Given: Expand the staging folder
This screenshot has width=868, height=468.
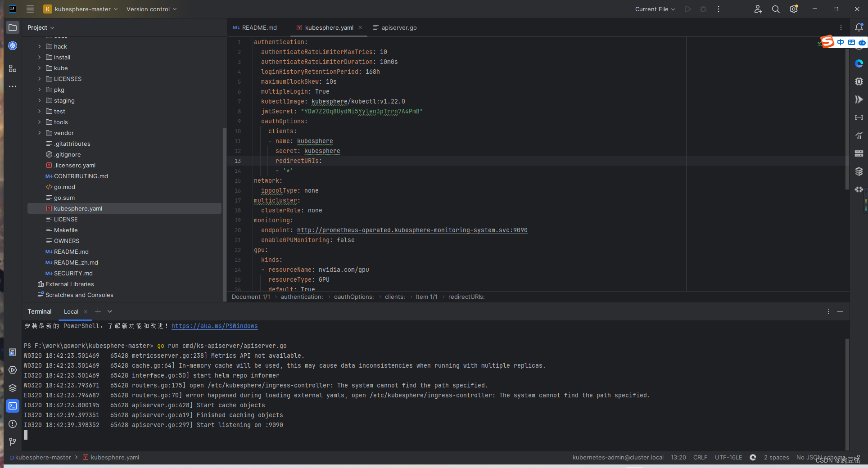Looking at the screenshot, I should click(x=40, y=100).
